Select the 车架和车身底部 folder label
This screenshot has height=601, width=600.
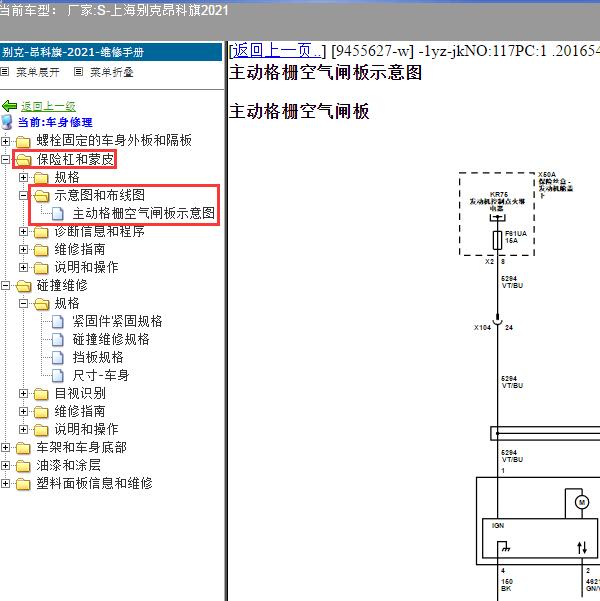click(x=82, y=447)
